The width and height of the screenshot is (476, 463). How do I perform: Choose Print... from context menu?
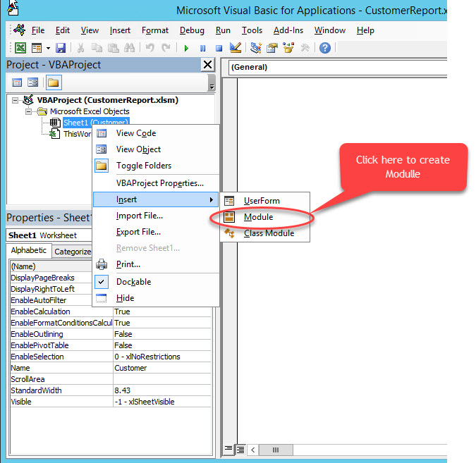point(156,264)
